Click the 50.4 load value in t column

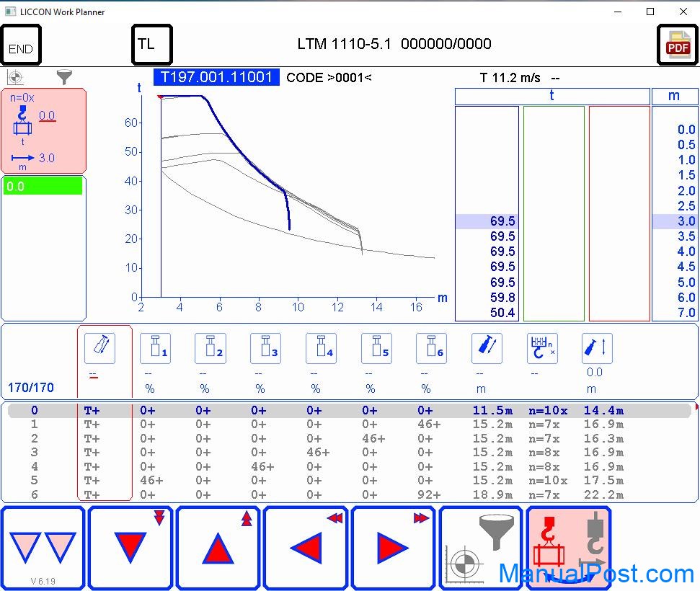point(502,313)
